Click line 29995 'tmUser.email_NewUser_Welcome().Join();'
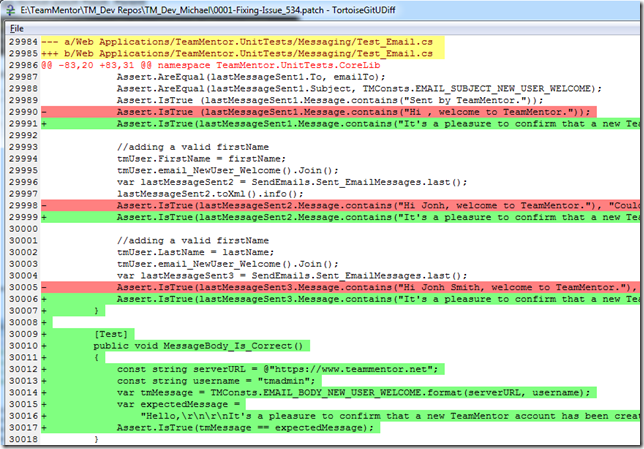644x449 pixels. coord(228,170)
